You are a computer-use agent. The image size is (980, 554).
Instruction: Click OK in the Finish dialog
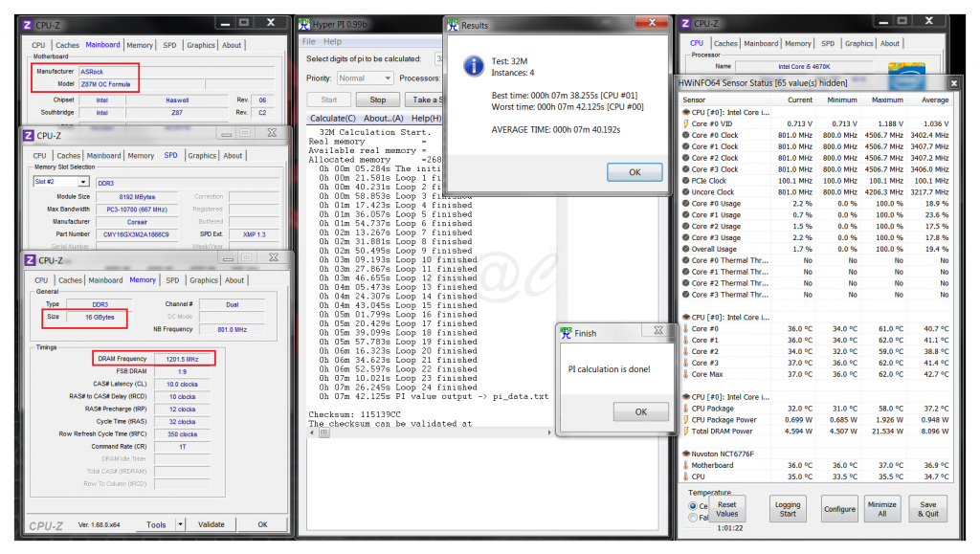[x=640, y=411]
